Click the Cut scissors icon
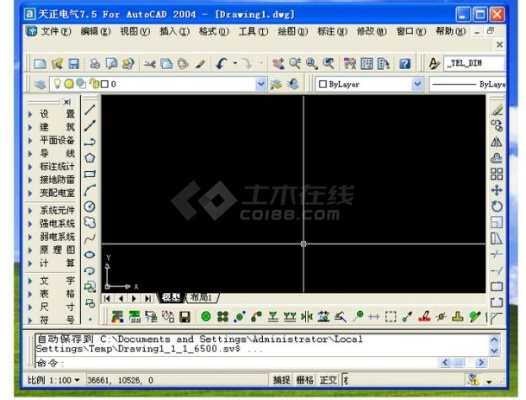 pyautogui.click(x=150, y=63)
